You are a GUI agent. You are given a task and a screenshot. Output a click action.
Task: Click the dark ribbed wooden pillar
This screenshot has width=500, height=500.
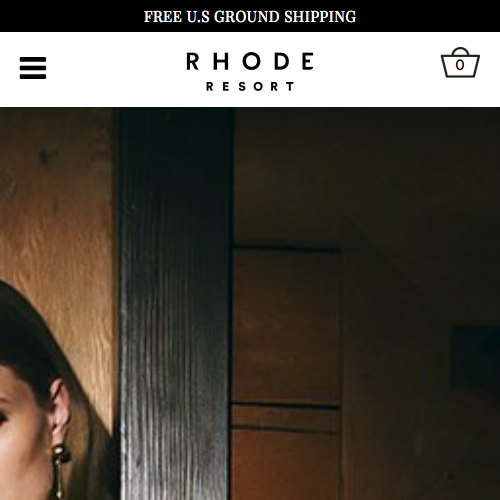(173, 303)
